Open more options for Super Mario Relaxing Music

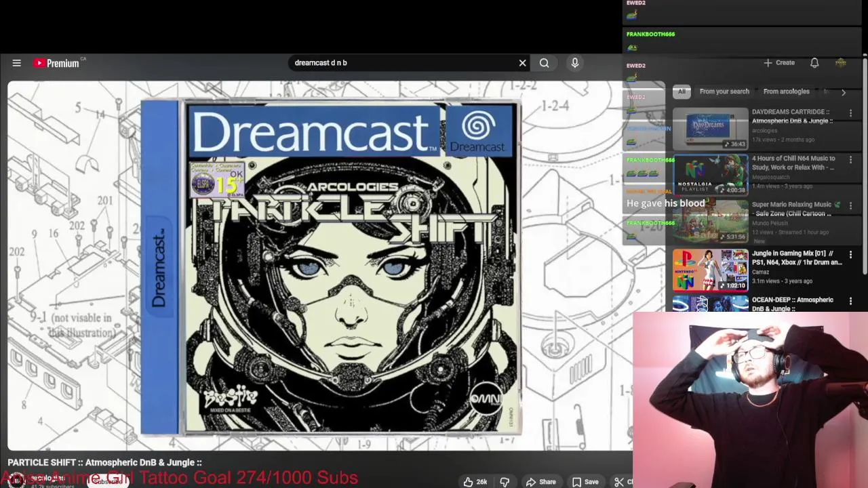point(850,206)
